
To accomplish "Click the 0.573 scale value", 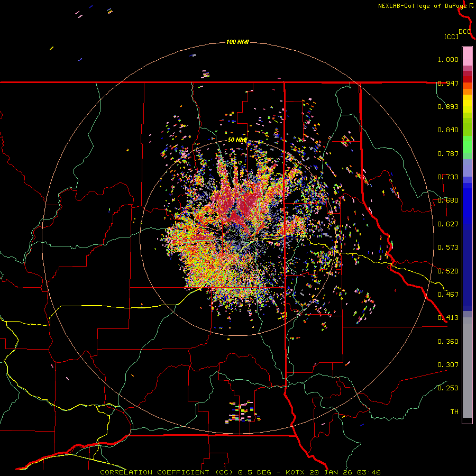I will [x=448, y=248].
